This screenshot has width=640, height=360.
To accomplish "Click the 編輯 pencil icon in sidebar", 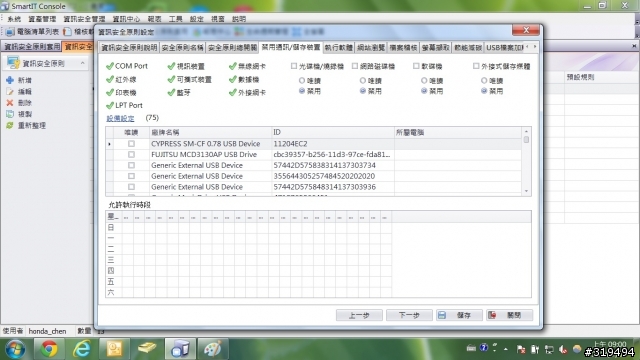I will [x=10, y=91].
